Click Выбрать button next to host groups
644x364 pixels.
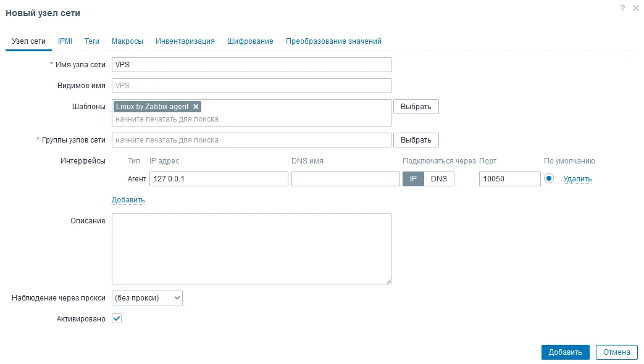(x=416, y=140)
